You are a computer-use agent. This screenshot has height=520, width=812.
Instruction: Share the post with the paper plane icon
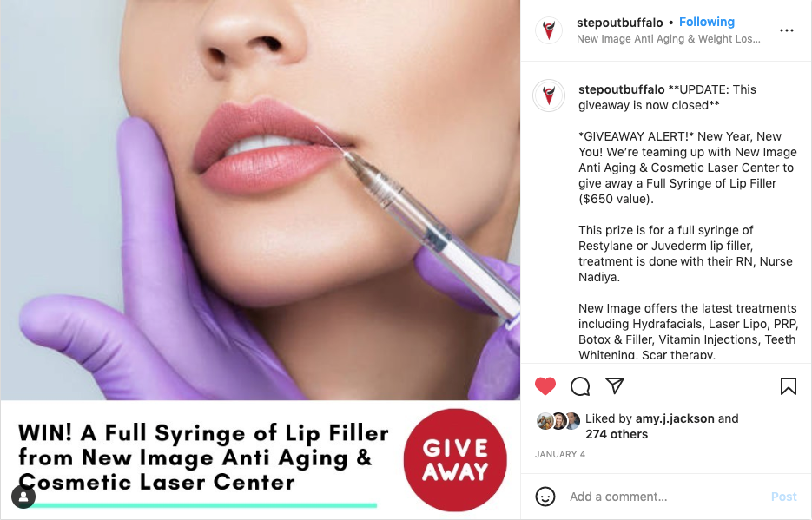(x=615, y=385)
